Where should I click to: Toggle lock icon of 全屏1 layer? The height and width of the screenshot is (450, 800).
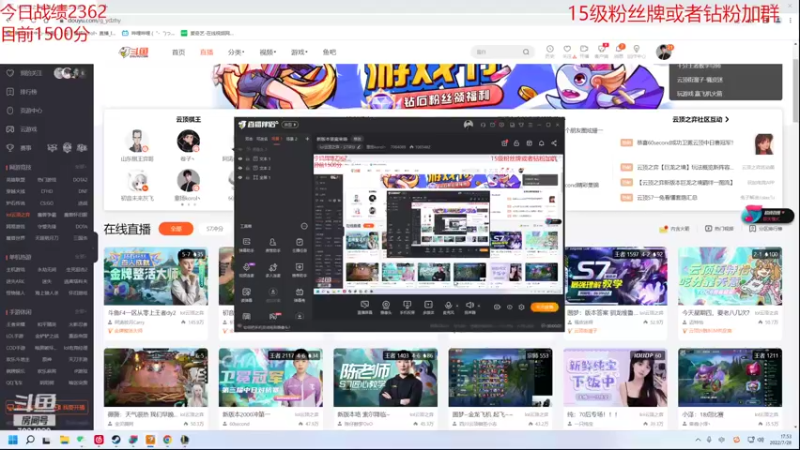(248, 177)
